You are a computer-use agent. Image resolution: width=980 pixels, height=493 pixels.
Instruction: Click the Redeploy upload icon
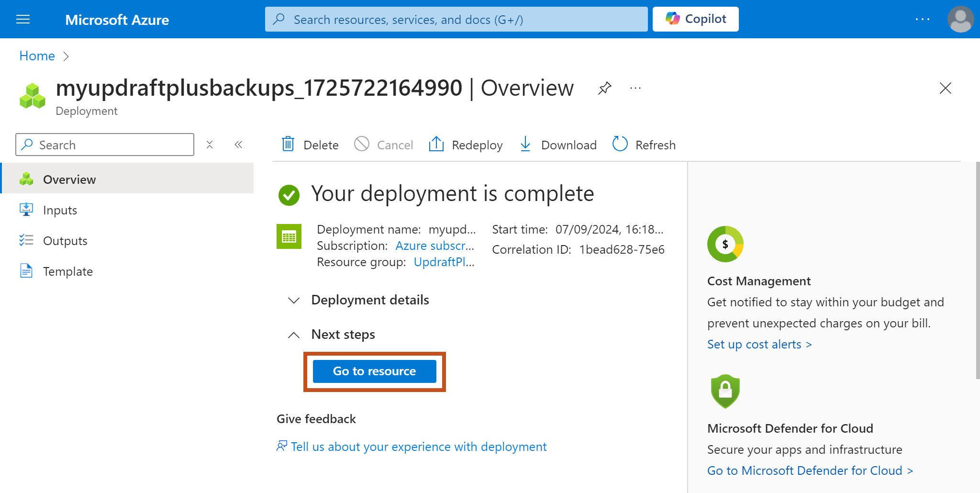(436, 144)
